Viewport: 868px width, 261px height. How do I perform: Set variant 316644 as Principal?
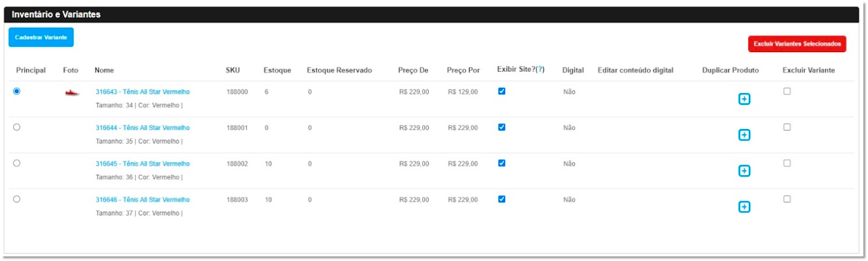(17, 127)
